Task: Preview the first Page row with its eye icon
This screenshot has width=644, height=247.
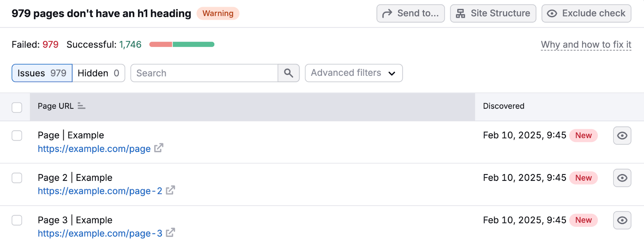Action: pyautogui.click(x=622, y=135)
